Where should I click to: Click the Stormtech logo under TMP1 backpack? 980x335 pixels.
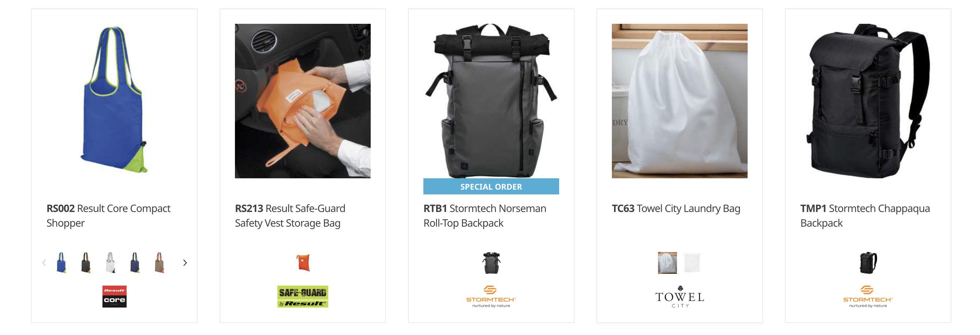[x=868, y=296]
